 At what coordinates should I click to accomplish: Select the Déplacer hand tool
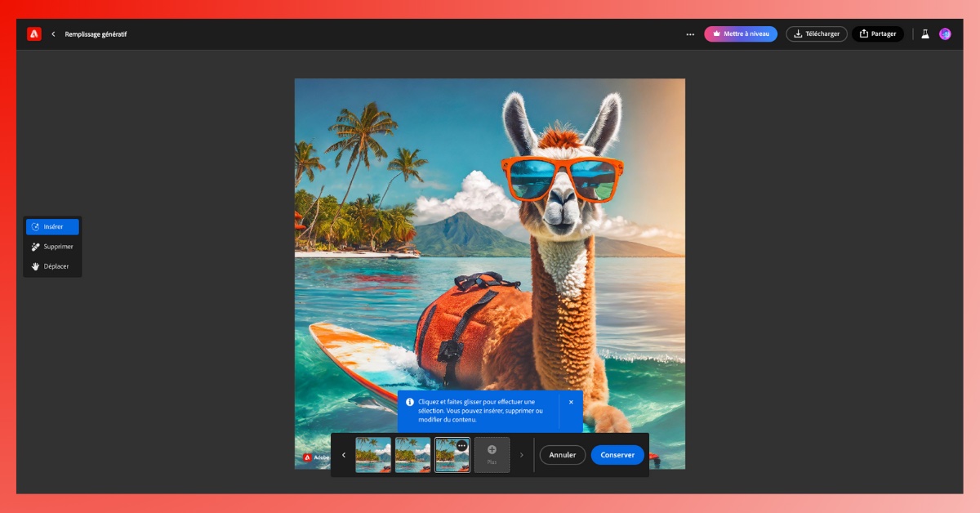52,266
